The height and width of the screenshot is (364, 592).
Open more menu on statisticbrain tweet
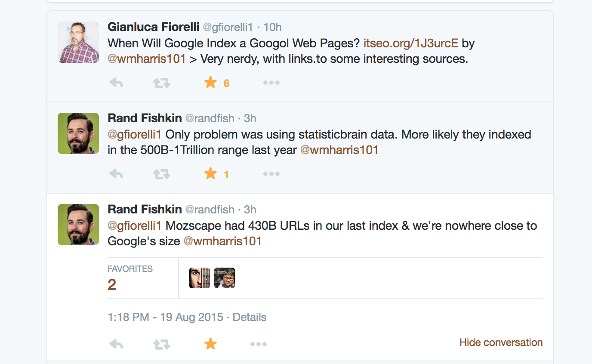pyautogui.click(x=271, y=174)
